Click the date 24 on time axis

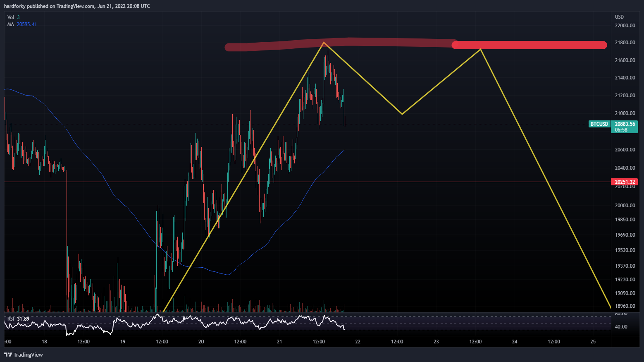click(x=515, y=342)
